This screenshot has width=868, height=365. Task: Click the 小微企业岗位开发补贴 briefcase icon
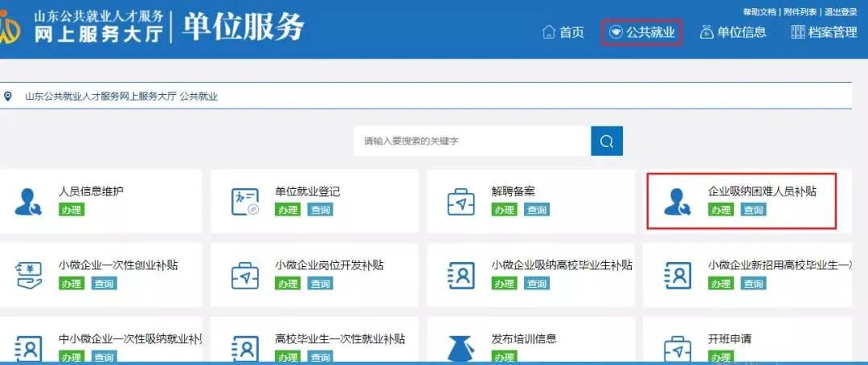click(244, 275)
